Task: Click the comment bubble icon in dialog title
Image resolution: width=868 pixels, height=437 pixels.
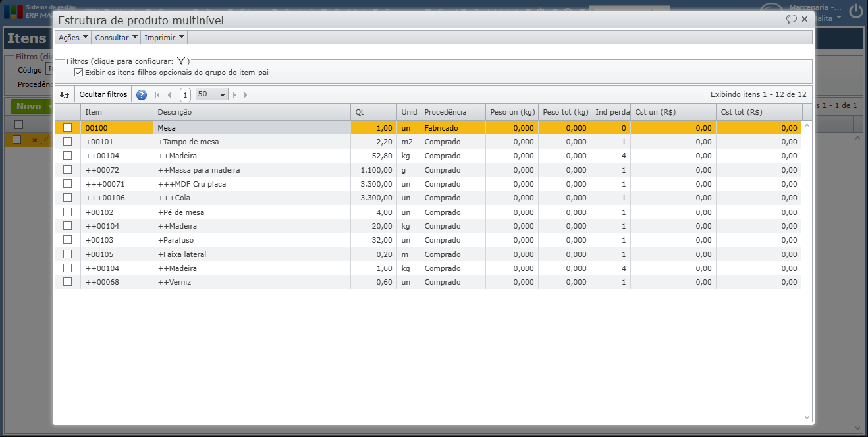Action: (792, 19)
